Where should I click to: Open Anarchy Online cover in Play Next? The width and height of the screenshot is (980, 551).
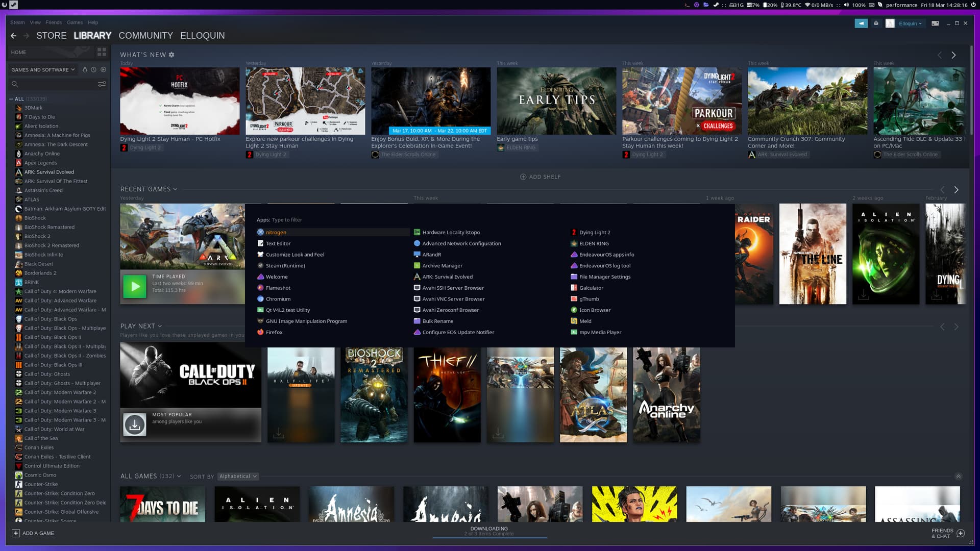pos(667,395)
